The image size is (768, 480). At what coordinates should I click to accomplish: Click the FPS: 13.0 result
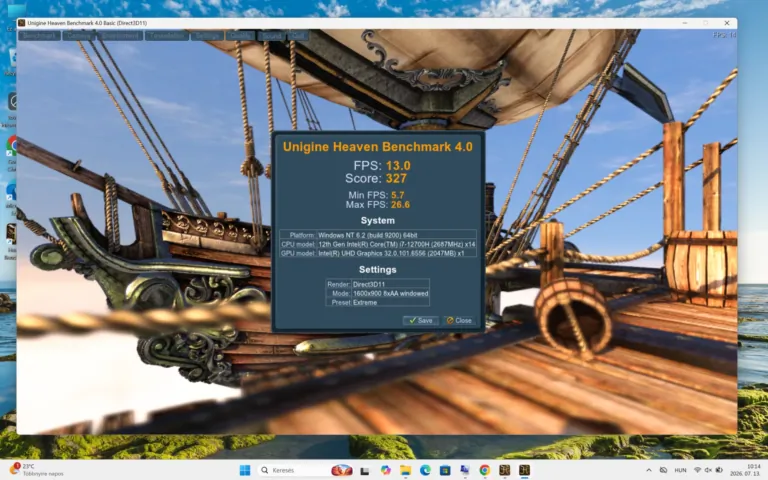[382, 166]
